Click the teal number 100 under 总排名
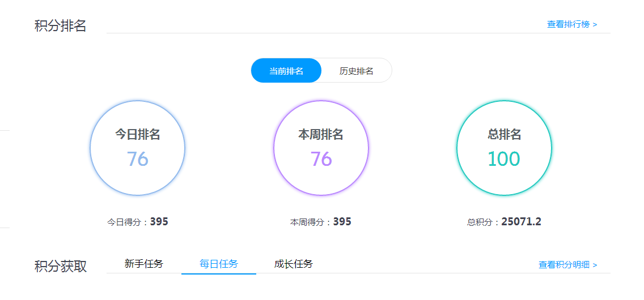The height and width of the screenshot is (300, 644). (504, 159)
